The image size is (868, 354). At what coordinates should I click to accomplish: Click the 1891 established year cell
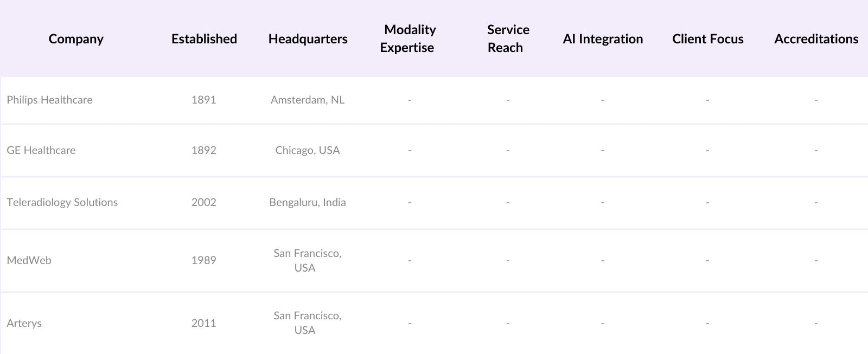[203, 100]
